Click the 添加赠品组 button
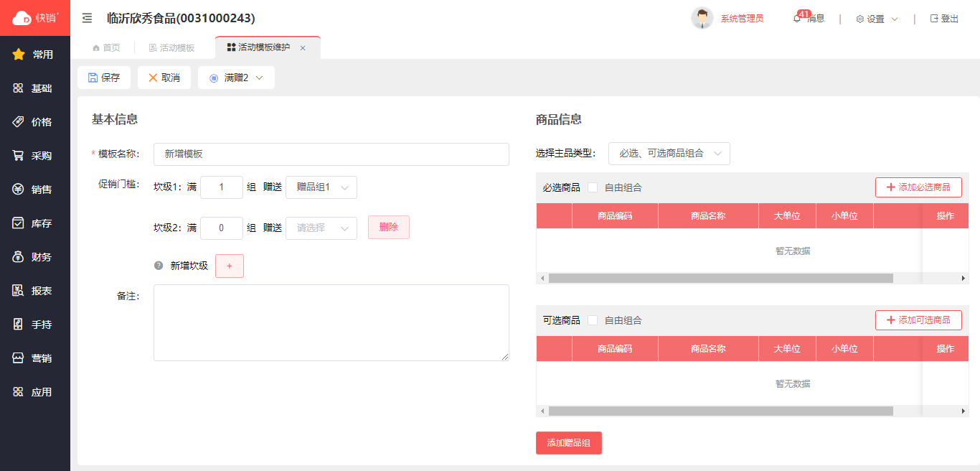The height and width of the screenshot is (471, 980). [569, 443]
